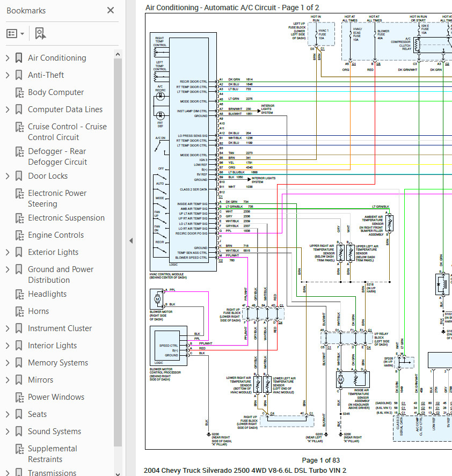Click the scrollbar up arrow
The image size is (452, 476).
coord(118,53)
